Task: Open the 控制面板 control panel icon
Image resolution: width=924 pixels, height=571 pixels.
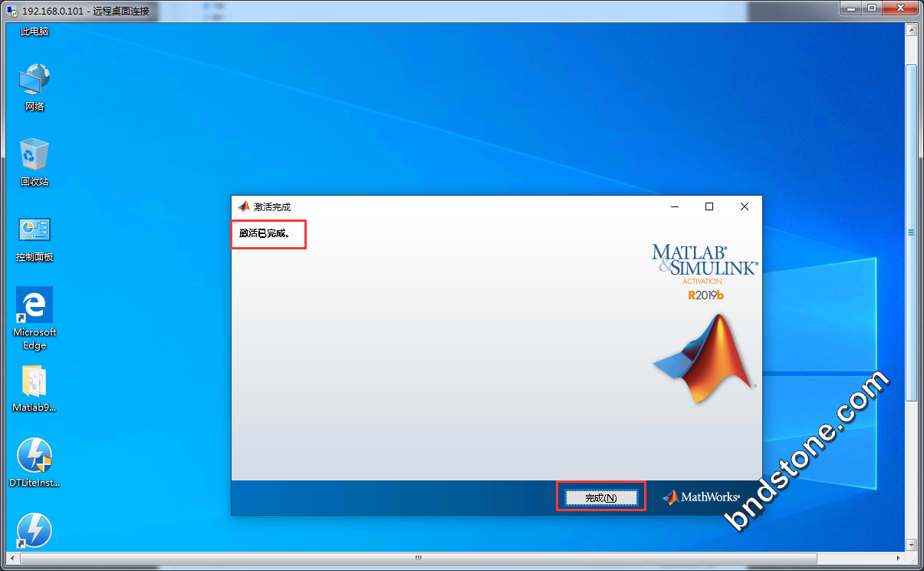Action: click(35, 229)
